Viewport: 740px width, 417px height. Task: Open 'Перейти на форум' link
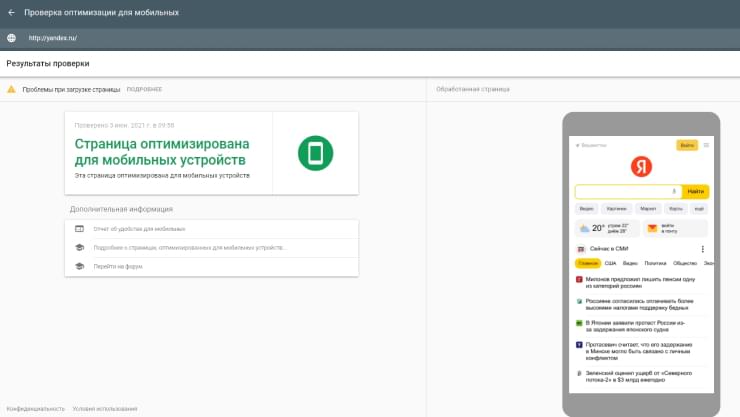pos(119,266)
